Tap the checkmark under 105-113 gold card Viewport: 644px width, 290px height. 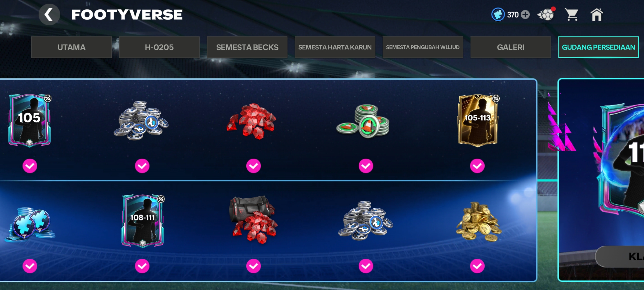477,166
